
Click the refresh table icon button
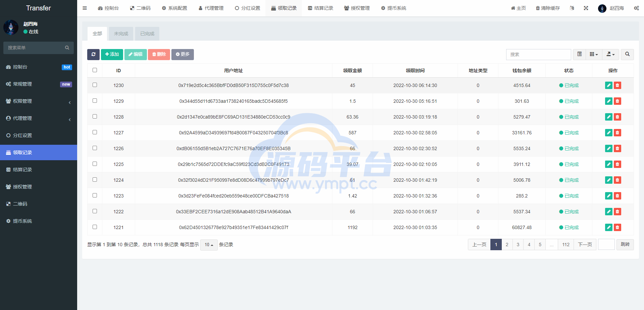pos(93,54)
